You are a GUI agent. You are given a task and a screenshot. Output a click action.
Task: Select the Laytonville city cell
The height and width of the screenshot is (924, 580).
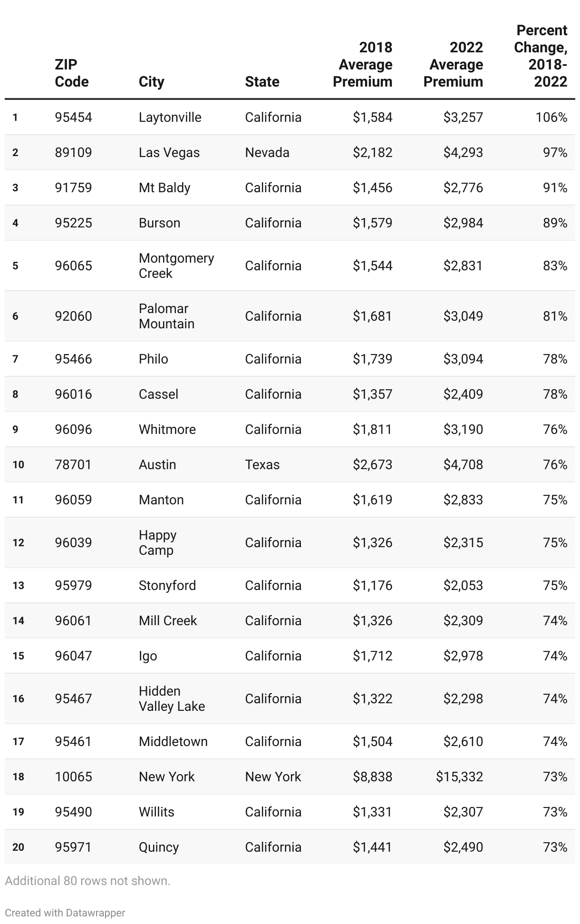click(x=170, y=117)
